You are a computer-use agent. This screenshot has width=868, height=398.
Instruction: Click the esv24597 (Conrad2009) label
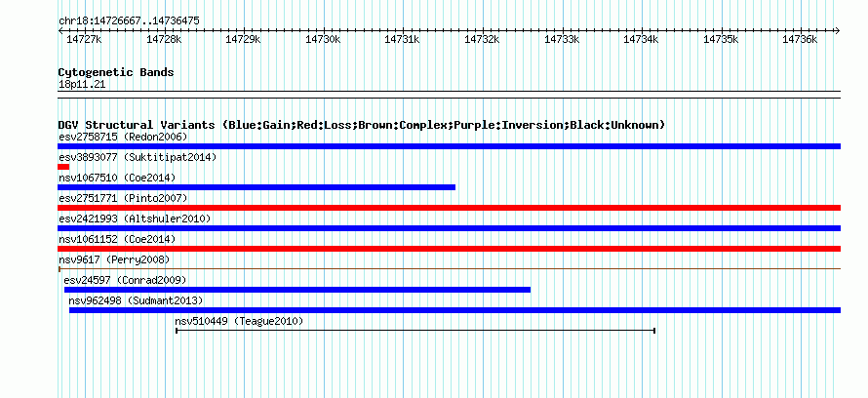[125, 280]
